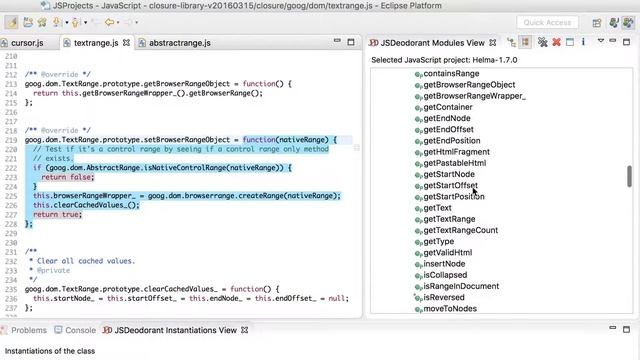Image resolution: width=640 pixels, height=360 pixels.
Task: Select getType in the modules tree
Action: tap(438, 241)
